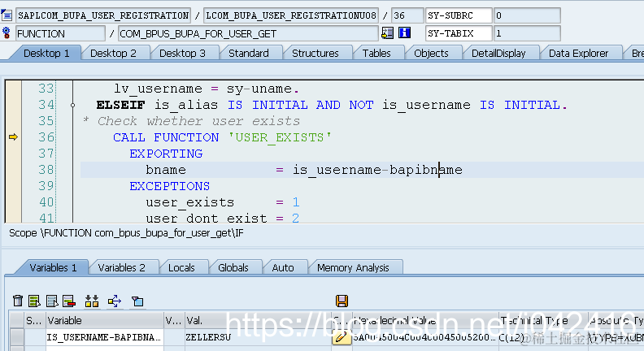Select the Locals tab
Viewport: 644px width, 351px height.
[x=181, y=267]
